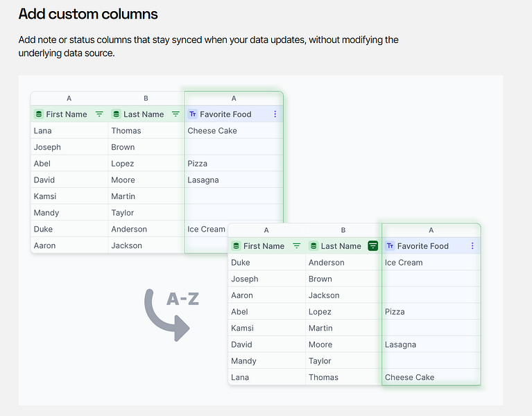Click the Moore cell in upper table
This screenshot has height=416, width=532.
146,180
